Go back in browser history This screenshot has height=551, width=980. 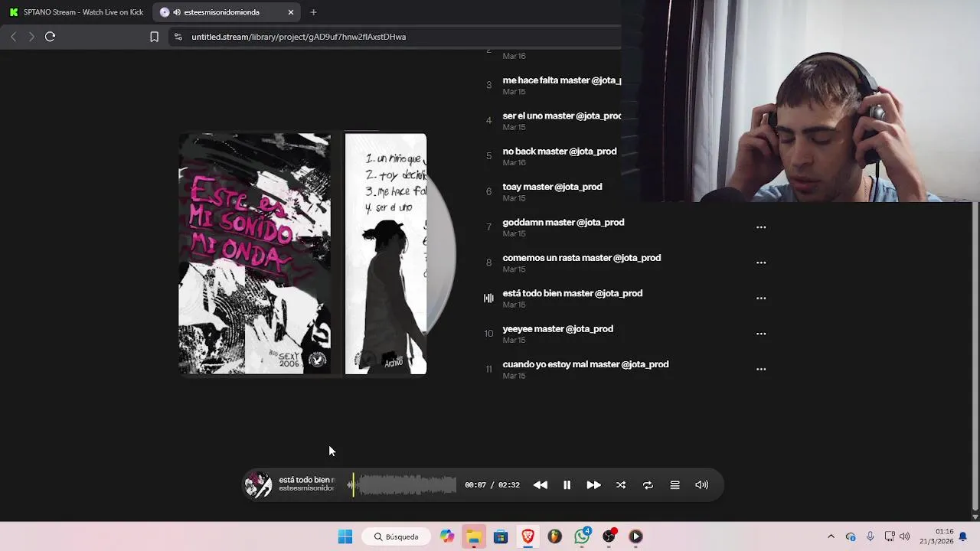[x=13, y=37]
